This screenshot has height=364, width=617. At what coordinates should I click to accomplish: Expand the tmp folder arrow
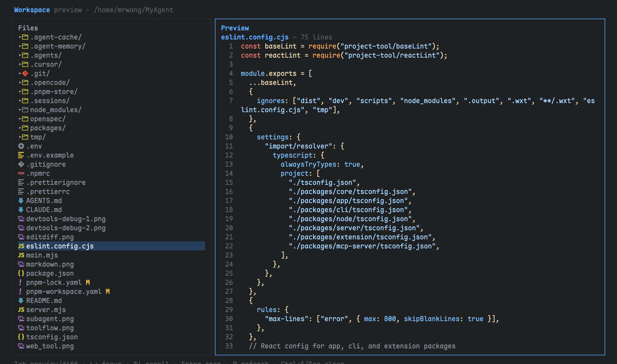pos(20,137)
